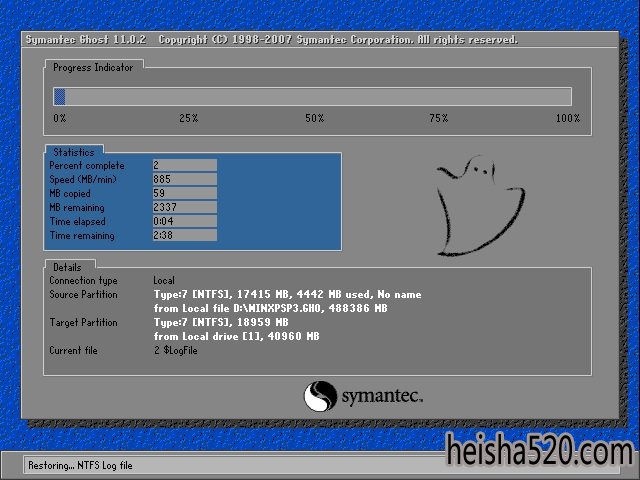Click the Percent complete value field
This screenshot has height=480, width=640.
click(185, 165)
